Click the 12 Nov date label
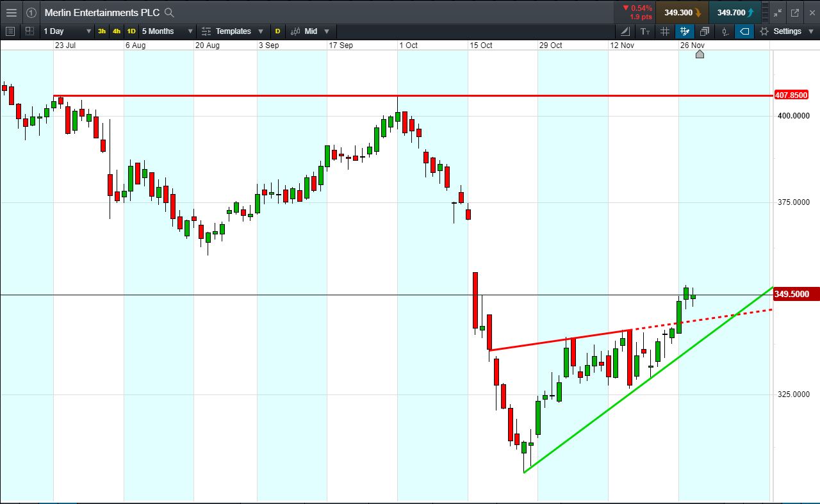The width and height of the screenshot is (820, 504). (x=622, y=45)
